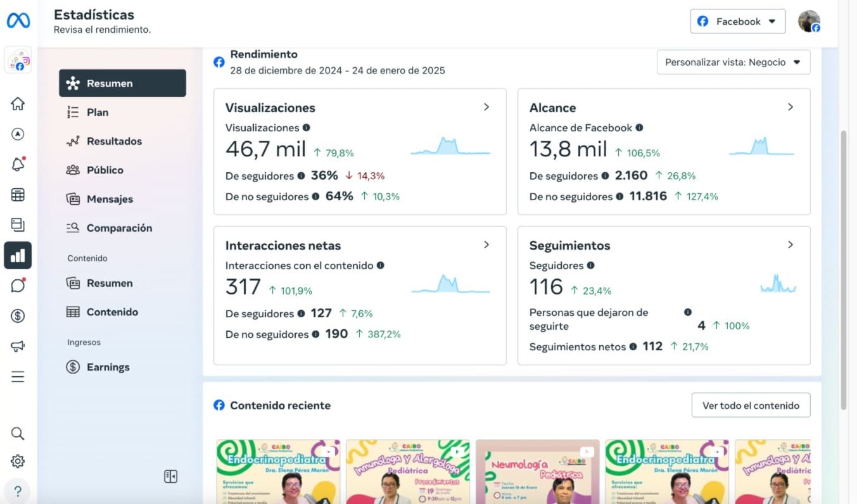Open the Inbox chat bubble icon
Screen dimensions: 857x504
(x=18, y=286)
